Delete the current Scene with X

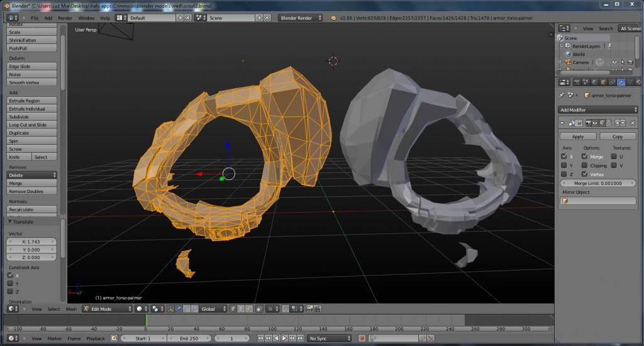(267, 18)
